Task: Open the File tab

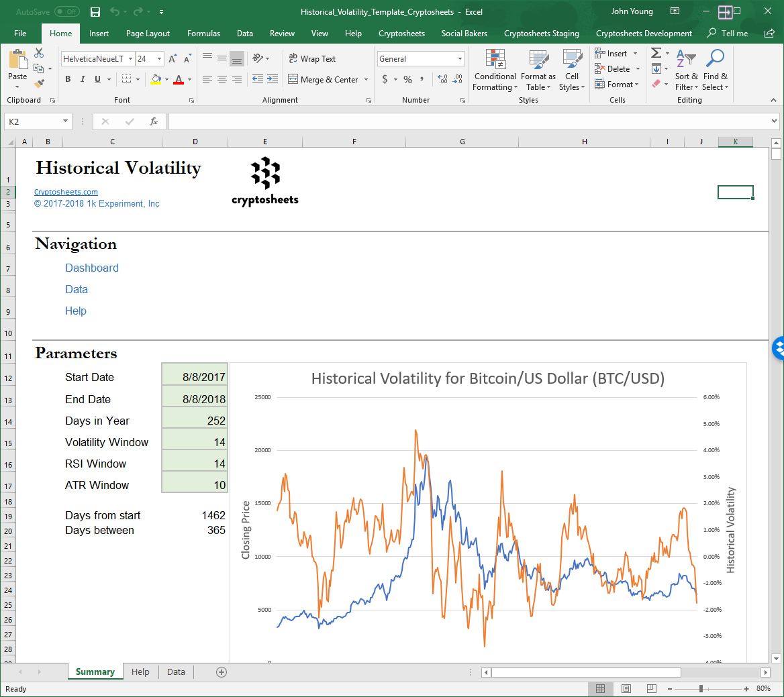Action: click(x=21, y=34)
